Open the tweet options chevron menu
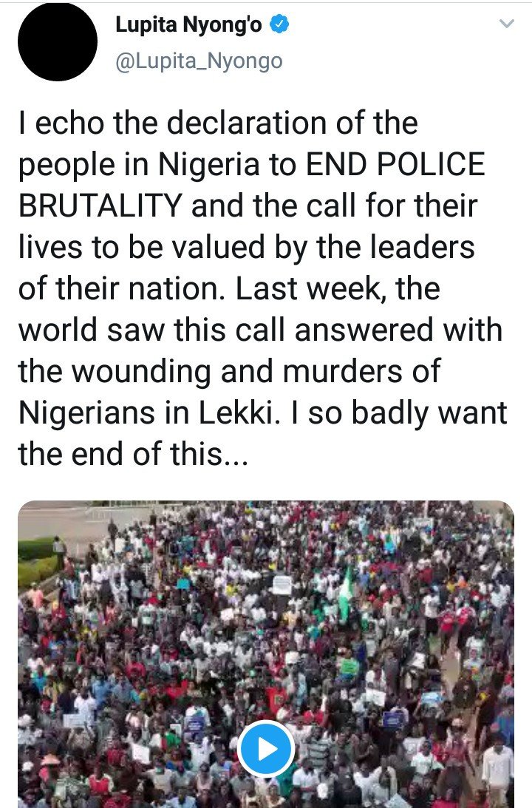The height and width of the screenshot is (808, 532). coord(508,24)
